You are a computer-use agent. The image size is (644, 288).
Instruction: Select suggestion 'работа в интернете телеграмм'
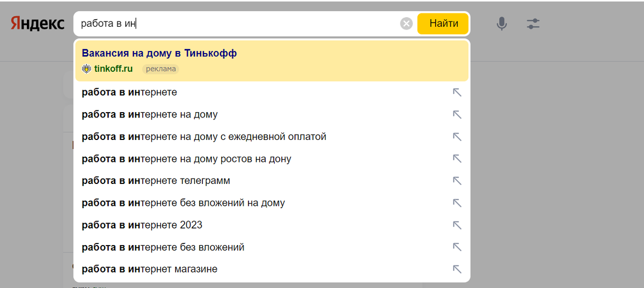[272, 181]
